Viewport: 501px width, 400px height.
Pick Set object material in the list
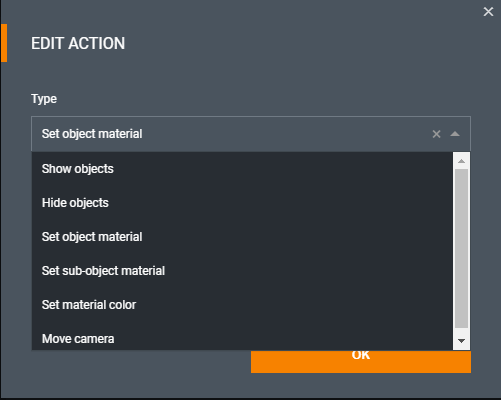(92, 237)
